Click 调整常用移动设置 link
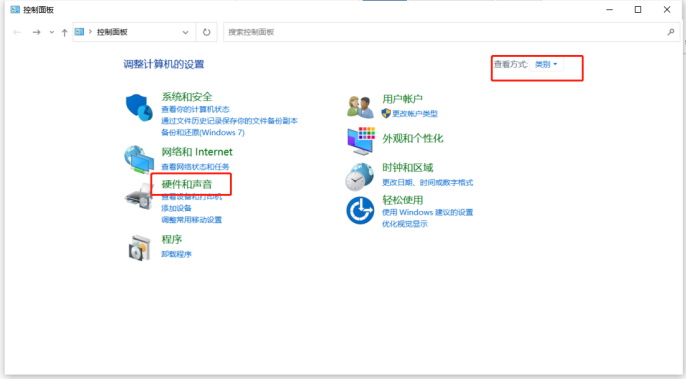This screenshot has width=686, height=379. pos(192,220)
